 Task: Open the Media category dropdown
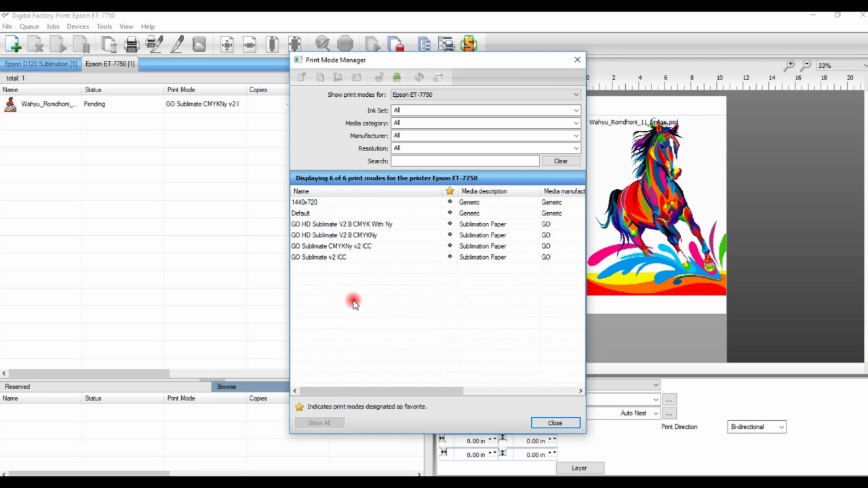click(486, 123)
